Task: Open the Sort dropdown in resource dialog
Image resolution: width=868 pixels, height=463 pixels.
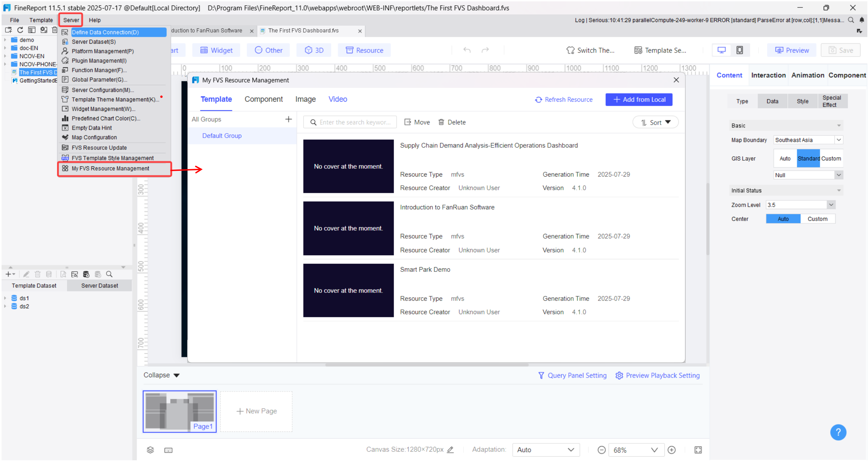Action: pyautogui.click(x=655, y=122)
